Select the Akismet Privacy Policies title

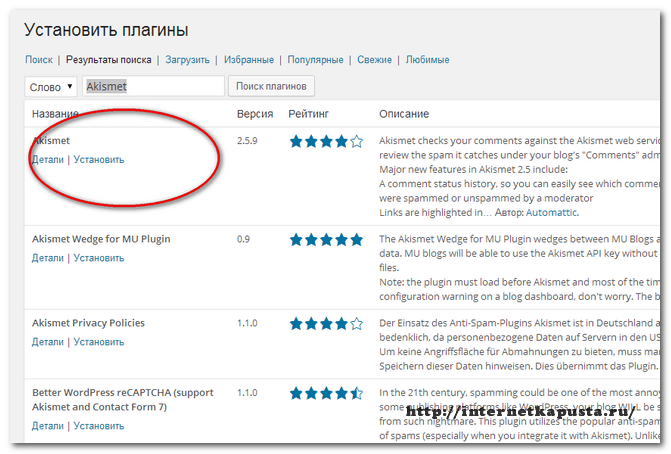pos(88,323)
